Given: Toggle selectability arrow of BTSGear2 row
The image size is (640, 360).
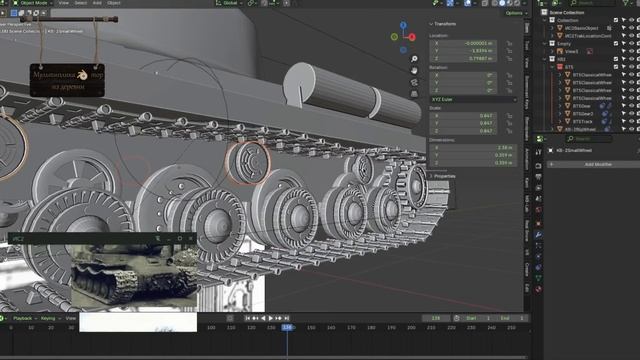Looking at the screenshot, I should click(624, 113).
